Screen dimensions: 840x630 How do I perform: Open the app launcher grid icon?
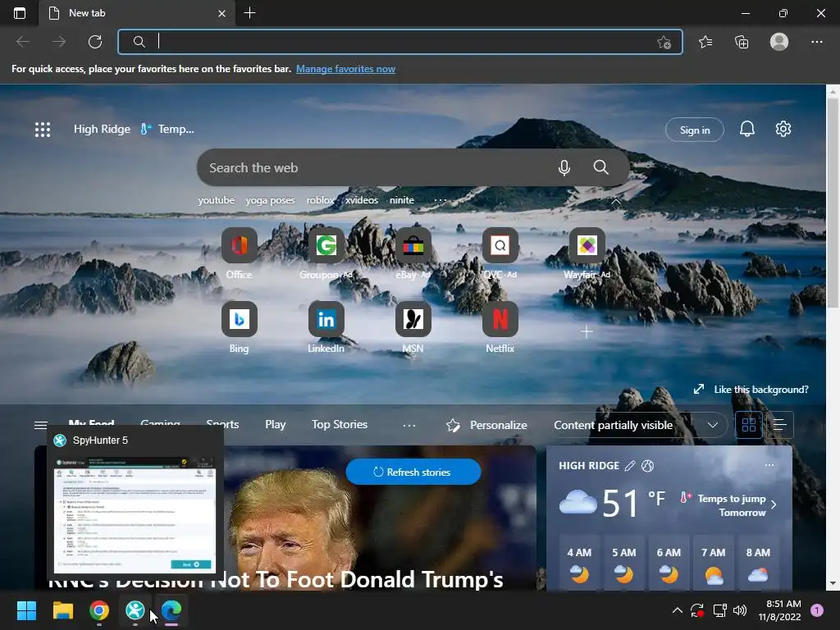[43, 129]
